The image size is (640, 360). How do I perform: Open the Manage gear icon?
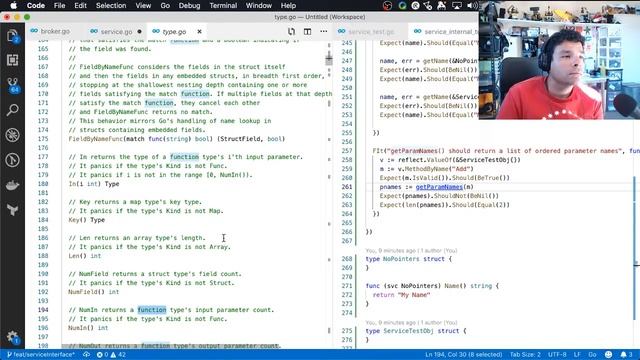(12, 337)
